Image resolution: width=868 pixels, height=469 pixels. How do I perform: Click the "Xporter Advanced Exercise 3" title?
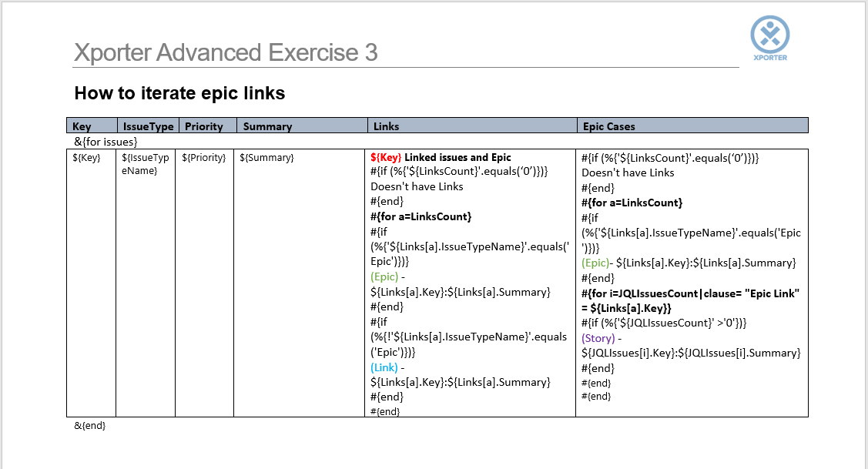(x=226, y=52)
